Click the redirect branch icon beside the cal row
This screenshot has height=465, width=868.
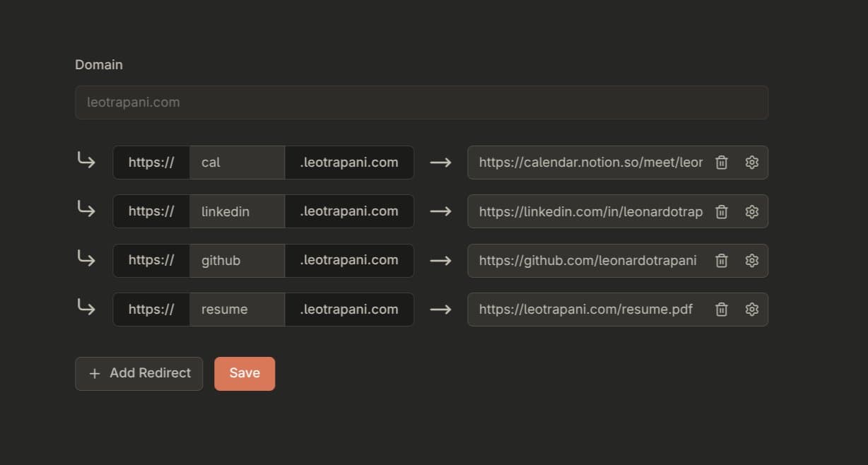(85, 161)
